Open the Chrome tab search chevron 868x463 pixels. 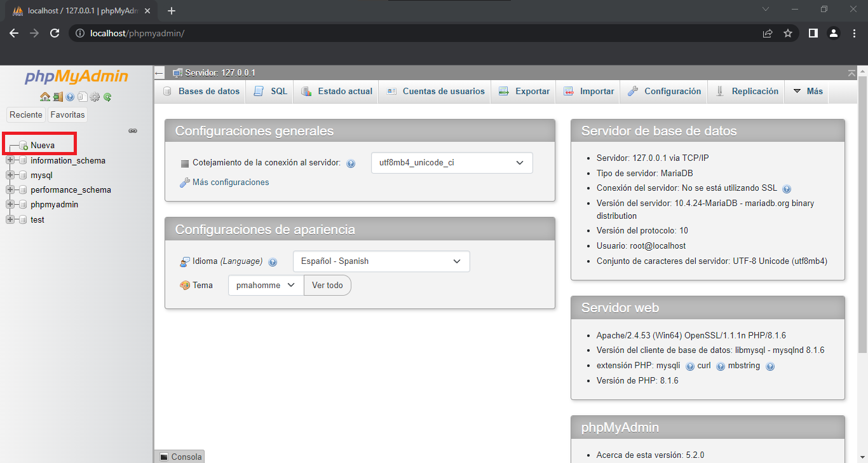click(x=766, y=10)
